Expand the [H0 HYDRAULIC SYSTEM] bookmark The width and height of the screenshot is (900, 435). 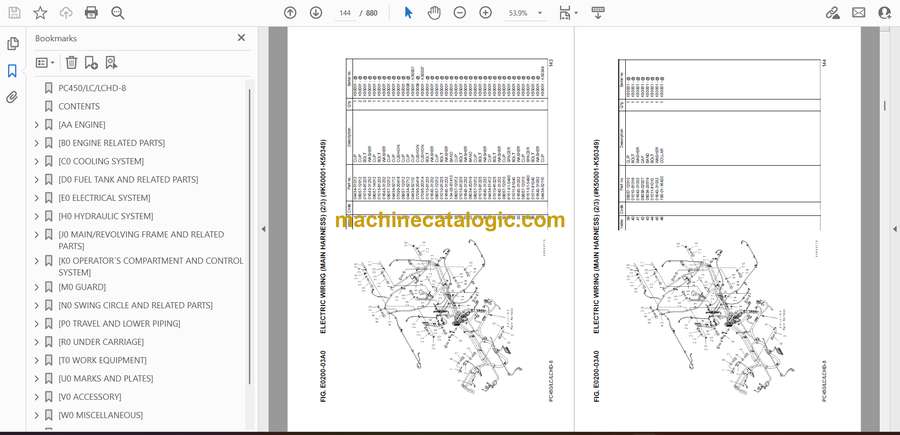click(x=37, y=216)
